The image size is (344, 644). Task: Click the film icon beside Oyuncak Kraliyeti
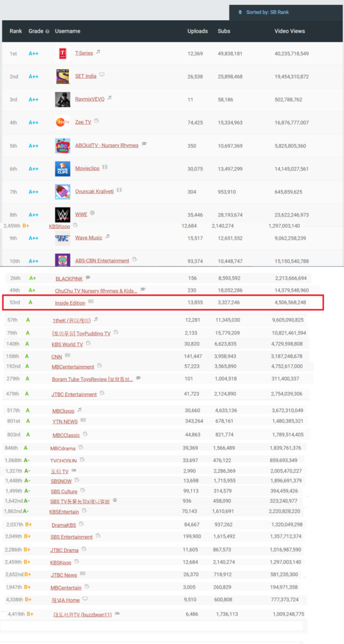coord(119,190)
